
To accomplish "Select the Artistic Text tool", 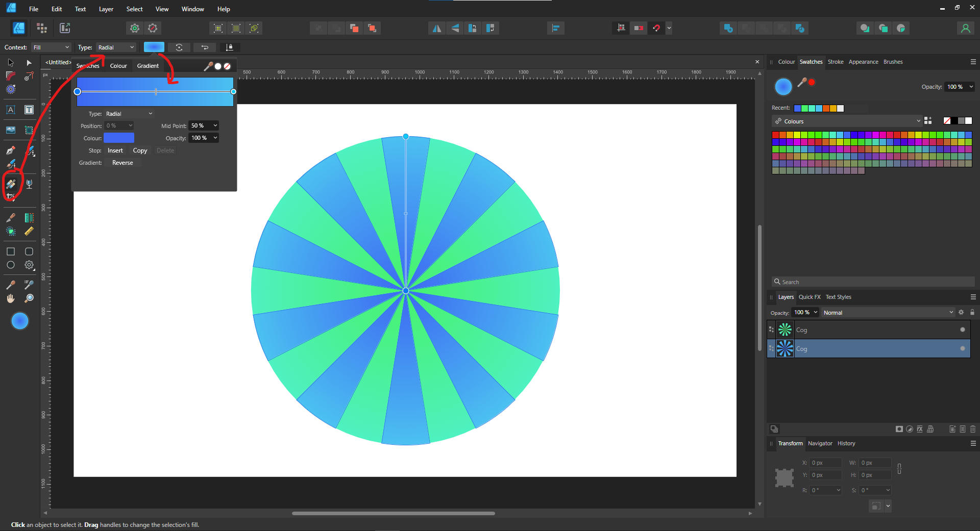I will 11,110.
